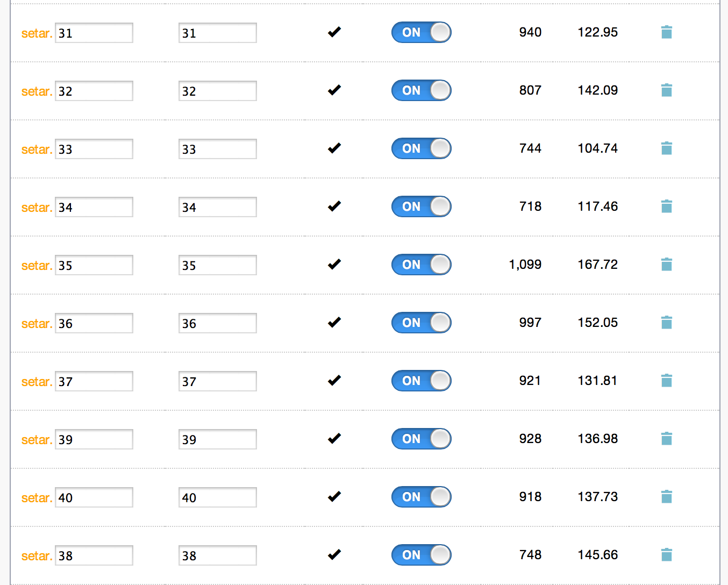Click the second input field showing 34

pos(218,207)
